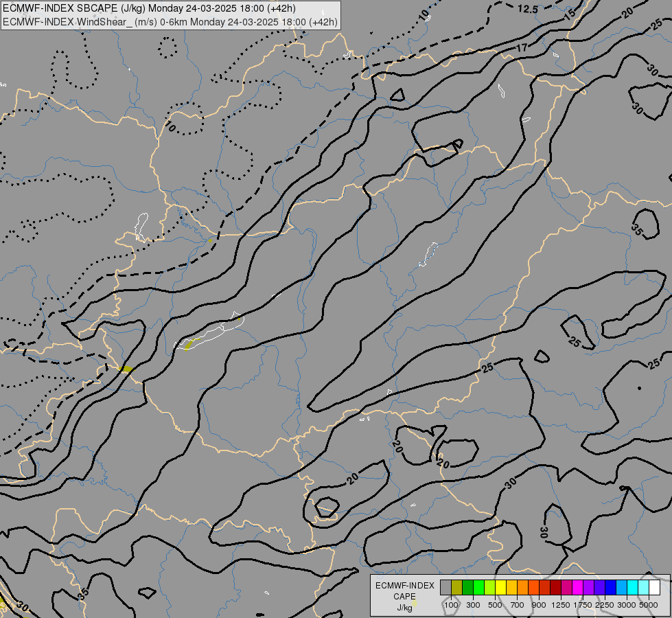Select the gray swatch in CAPE legend
This screenshot has width=672, height=618.
[445, 588]
